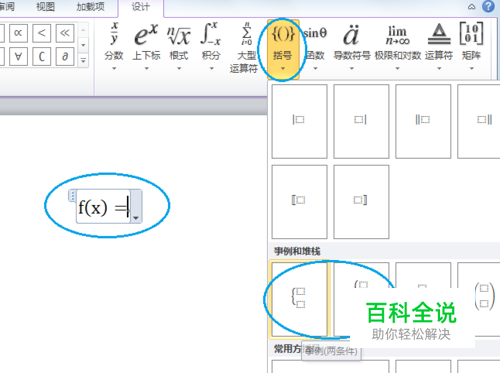The width and height of the screenshot is (500, 373).
Task: Select left double square bracket template
Action: point(299,202)
